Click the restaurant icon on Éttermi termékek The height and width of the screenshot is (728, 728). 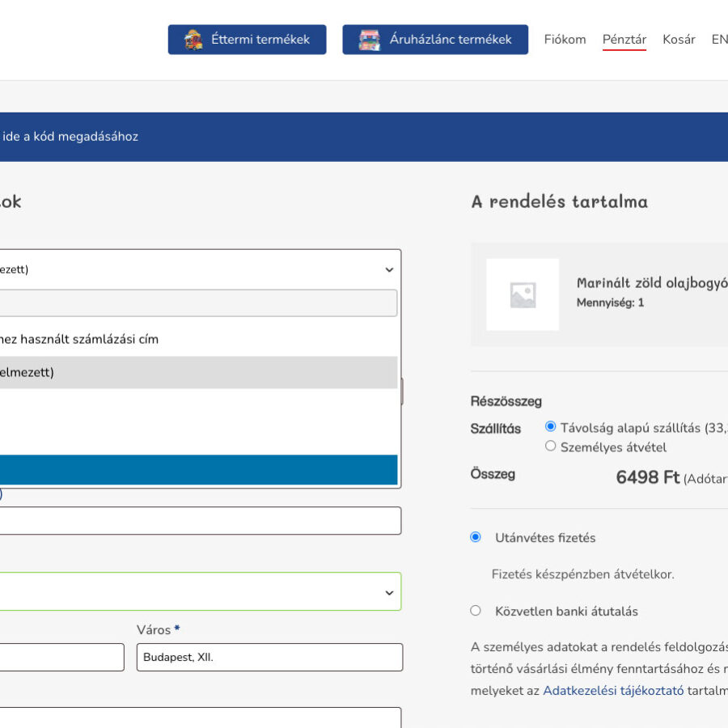(193, 40)
